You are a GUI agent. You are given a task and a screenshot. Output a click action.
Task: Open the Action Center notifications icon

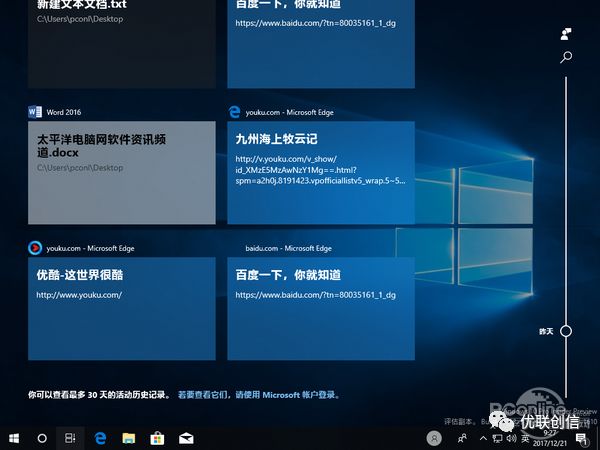pyautogui.click(x=582, y=439)
